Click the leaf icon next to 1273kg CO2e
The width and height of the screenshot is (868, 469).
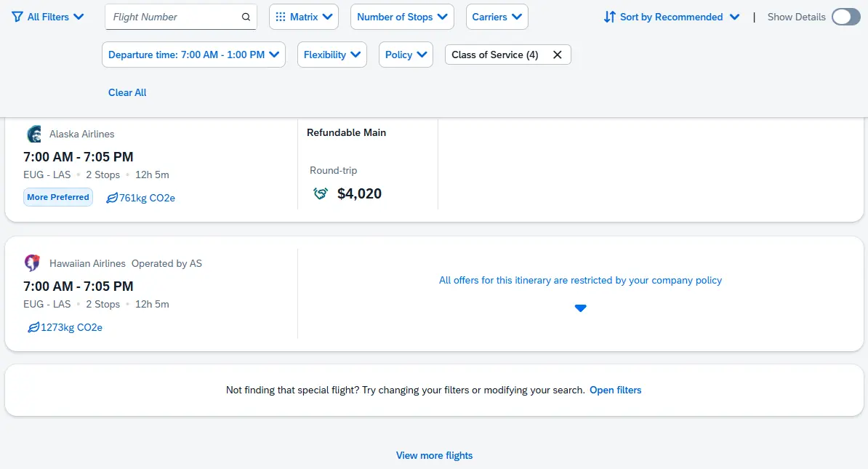coord(33,327)
